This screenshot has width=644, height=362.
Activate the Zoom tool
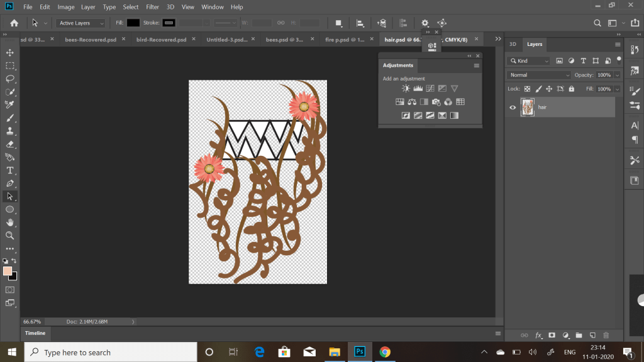point(10,236)
